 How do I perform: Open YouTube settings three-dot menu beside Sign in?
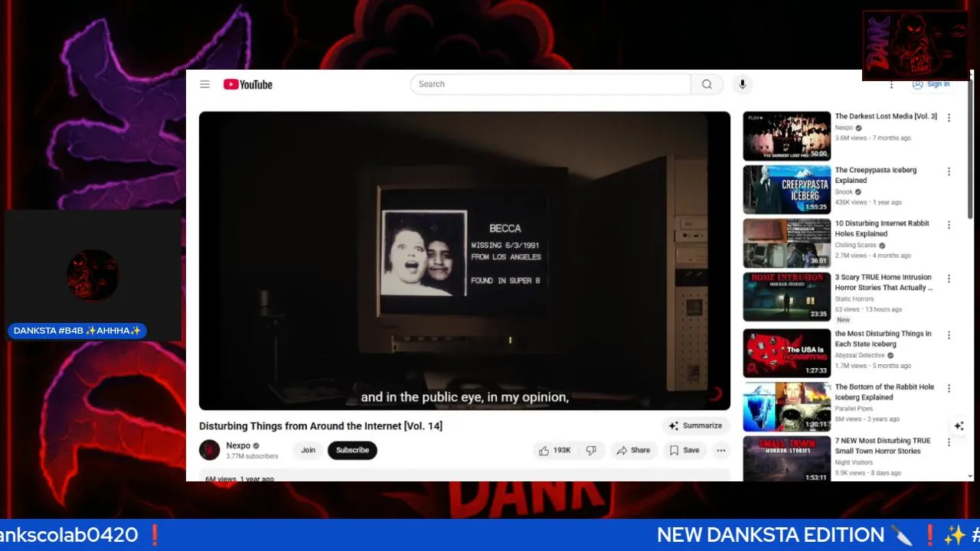tap(891, 85)
